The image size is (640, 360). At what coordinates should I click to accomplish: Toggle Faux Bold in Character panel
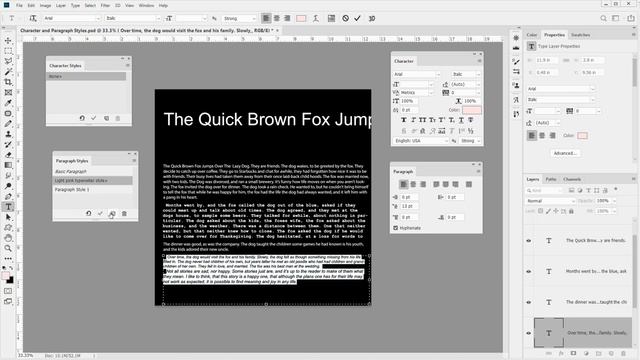(x=404, y=120)
